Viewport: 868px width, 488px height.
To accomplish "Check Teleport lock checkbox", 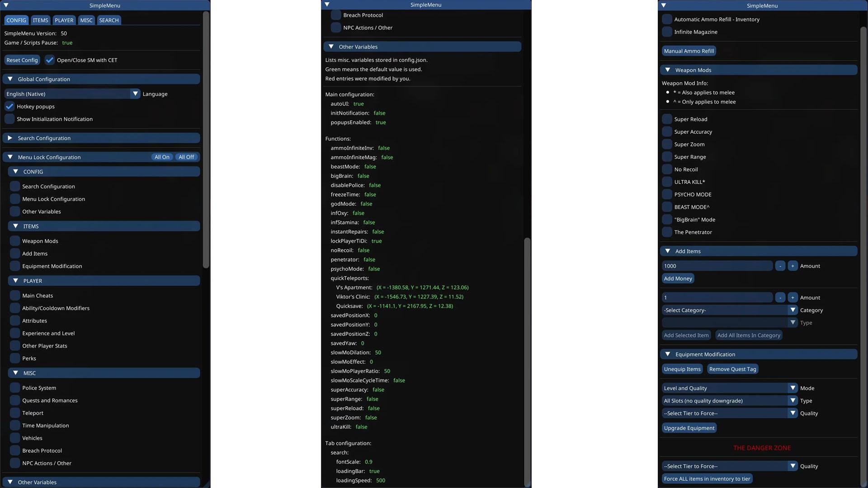I will (x=15, y=413).
